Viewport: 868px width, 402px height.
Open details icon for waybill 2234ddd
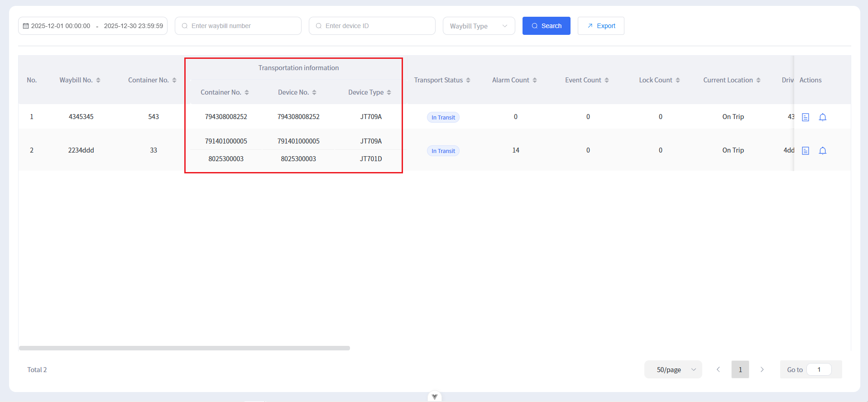(x=805, y=151)
